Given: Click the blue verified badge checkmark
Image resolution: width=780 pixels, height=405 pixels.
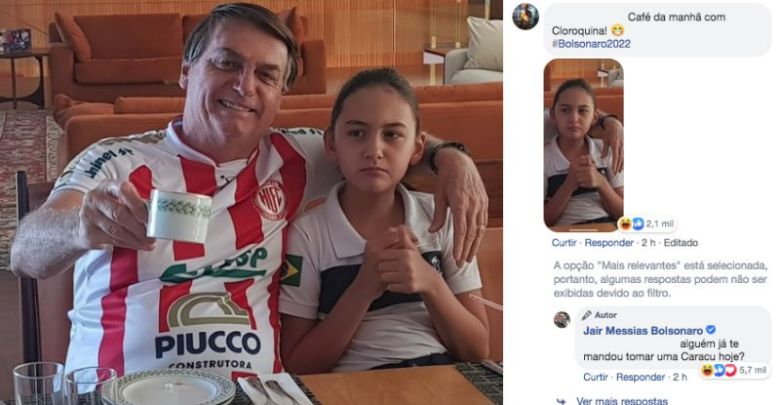Looking at the screenshot, I should pyautogui.click(x=711, y=330).
